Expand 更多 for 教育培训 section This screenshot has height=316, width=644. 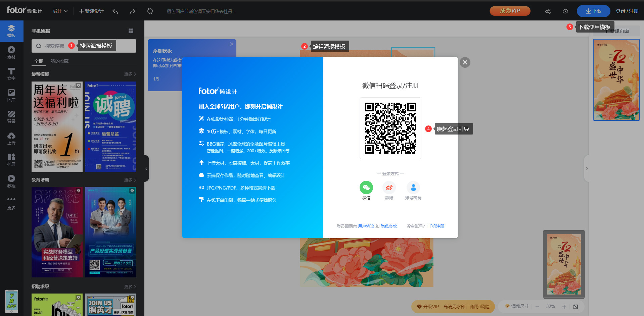click(130, 180)
